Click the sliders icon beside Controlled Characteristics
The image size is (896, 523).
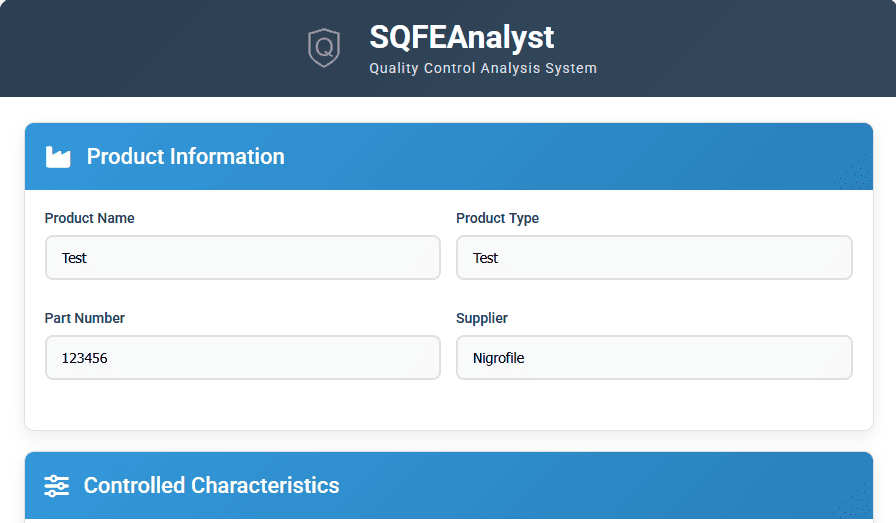(57, 486)
